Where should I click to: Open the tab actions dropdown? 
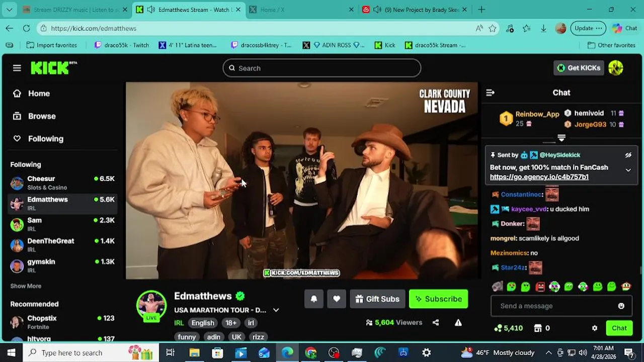(x=9, y=10)
